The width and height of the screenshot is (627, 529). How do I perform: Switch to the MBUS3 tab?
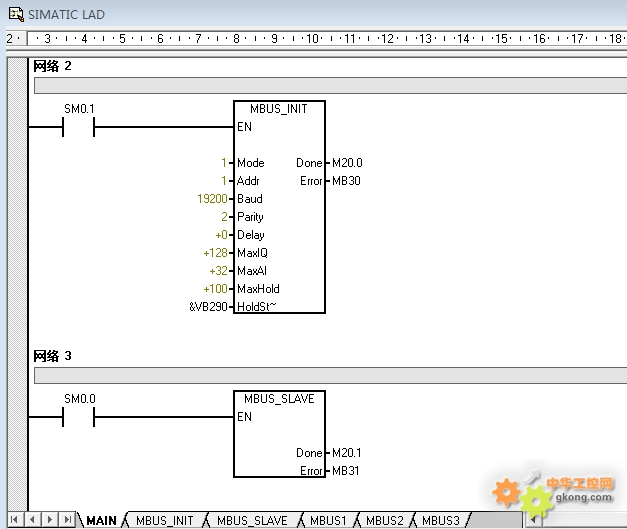441,520
